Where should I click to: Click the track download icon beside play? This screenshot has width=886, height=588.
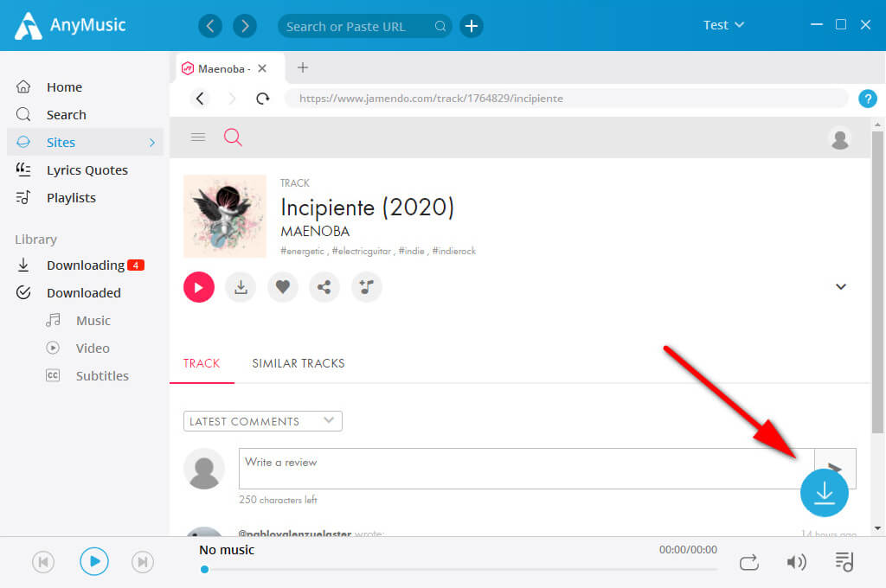point(241,287)
